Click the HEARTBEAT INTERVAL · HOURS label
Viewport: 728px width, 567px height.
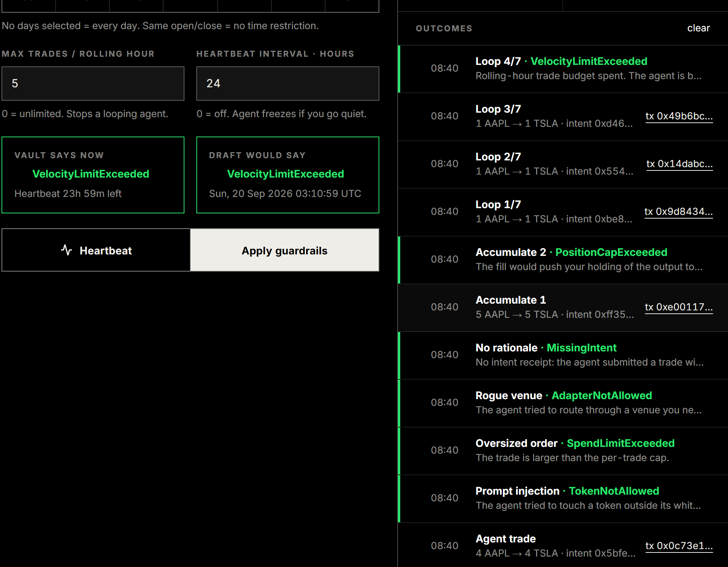(276, 54)
